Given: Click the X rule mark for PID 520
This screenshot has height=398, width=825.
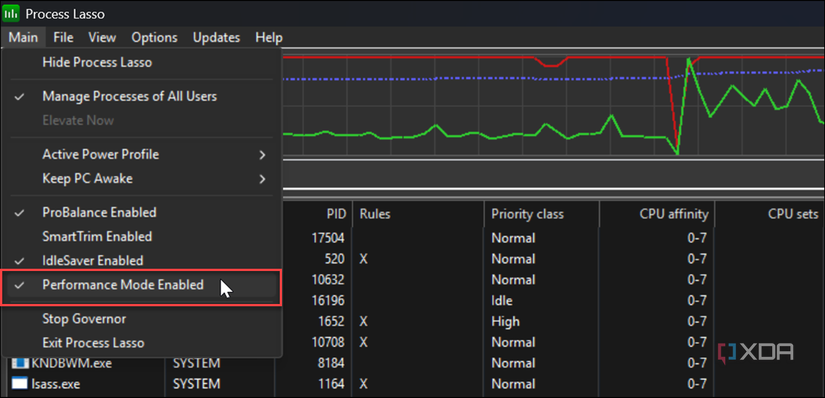Looking at the screenshot, I should pos(363,259).
